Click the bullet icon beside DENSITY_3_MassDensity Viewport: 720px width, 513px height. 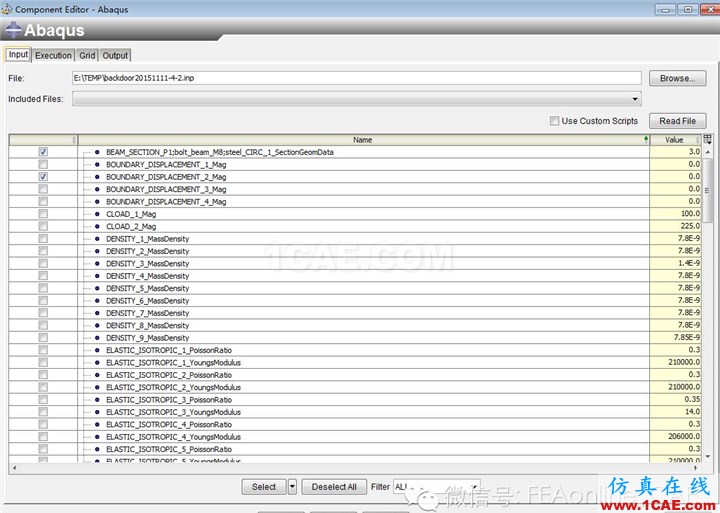(x=97, y=264)
